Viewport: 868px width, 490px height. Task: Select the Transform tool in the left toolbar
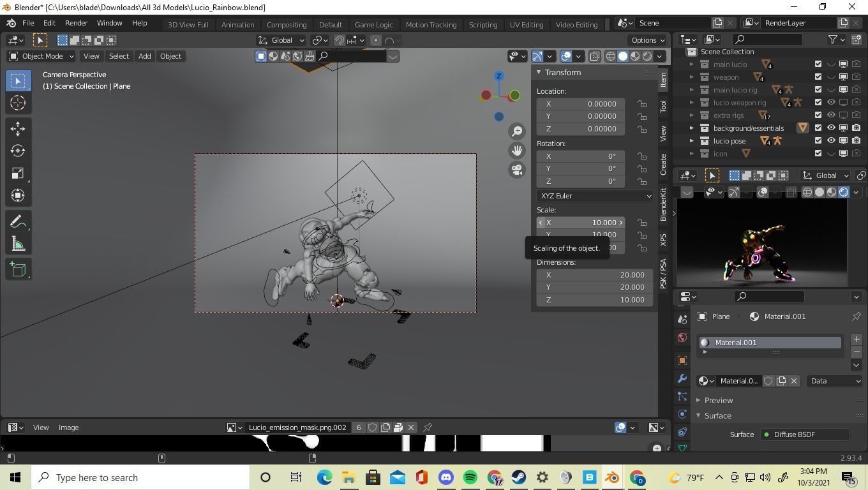tap(18, 195)
